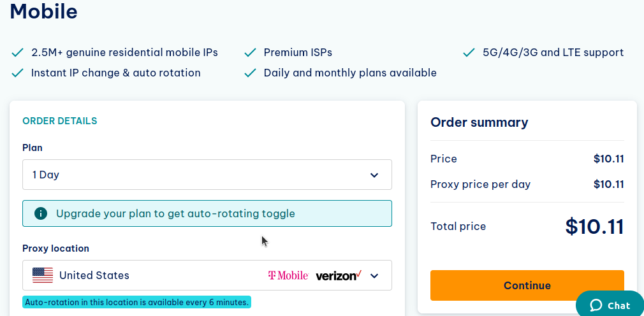This screenshot has height=316, width=644.
Task: Click checkmark beside 2.5M+ residential mobile IPs
Action: click(18, 52)
